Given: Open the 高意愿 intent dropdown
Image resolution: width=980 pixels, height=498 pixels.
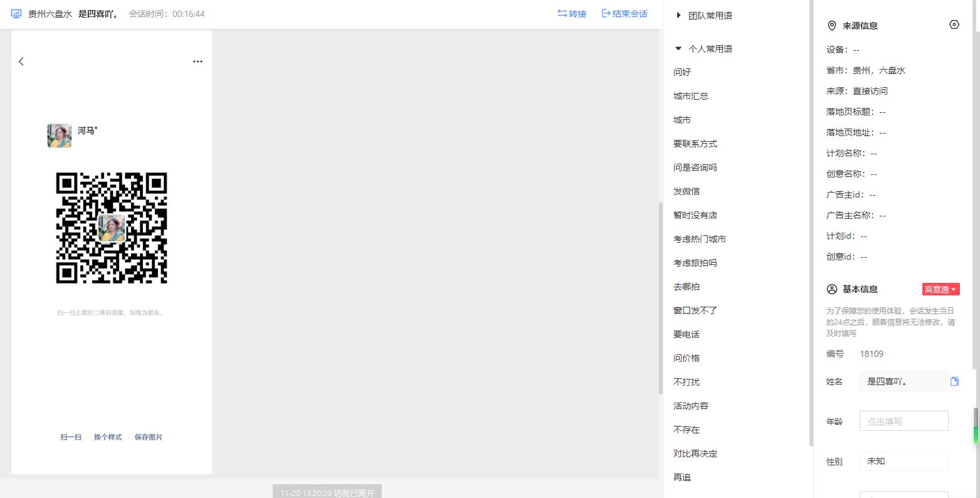Looking at the screenshot, I should click(940, 289).
